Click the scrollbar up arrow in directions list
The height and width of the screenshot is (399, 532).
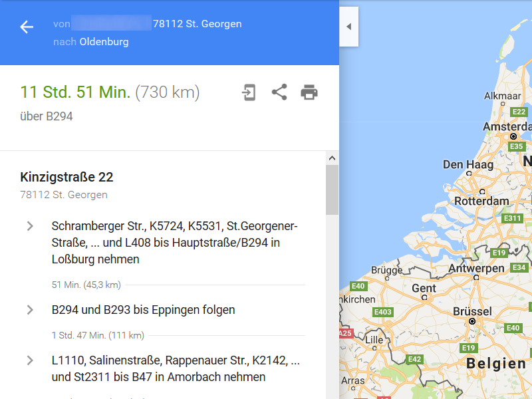click(x=332, y=158)
